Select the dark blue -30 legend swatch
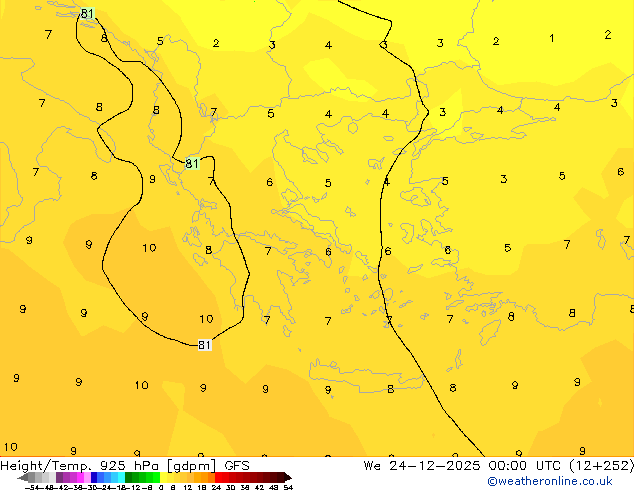The image size is (634, 490). point(94,477)
